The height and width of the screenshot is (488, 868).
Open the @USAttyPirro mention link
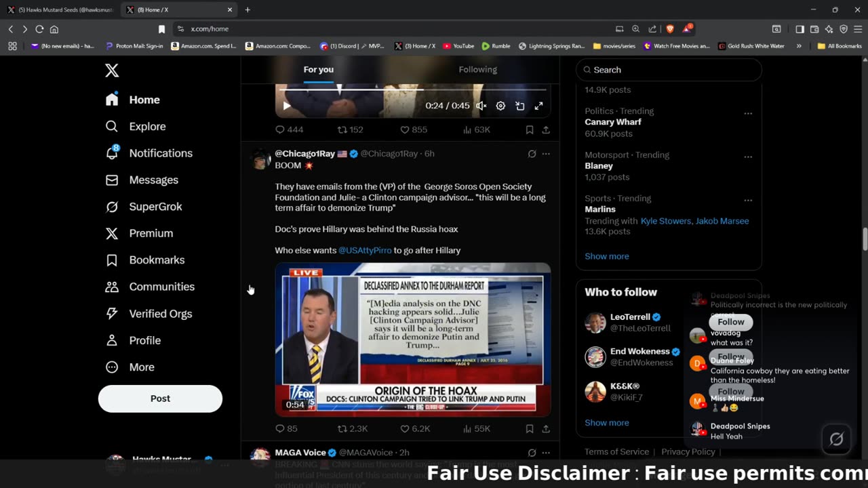coord(365,250)
